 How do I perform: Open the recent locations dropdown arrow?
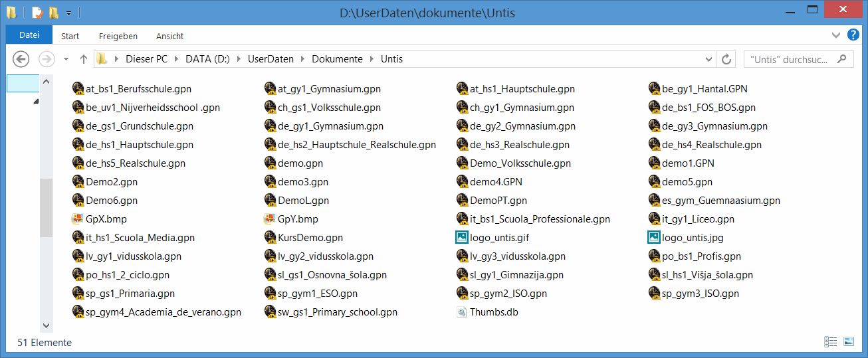pyautogui.click(x=66, y=59)
